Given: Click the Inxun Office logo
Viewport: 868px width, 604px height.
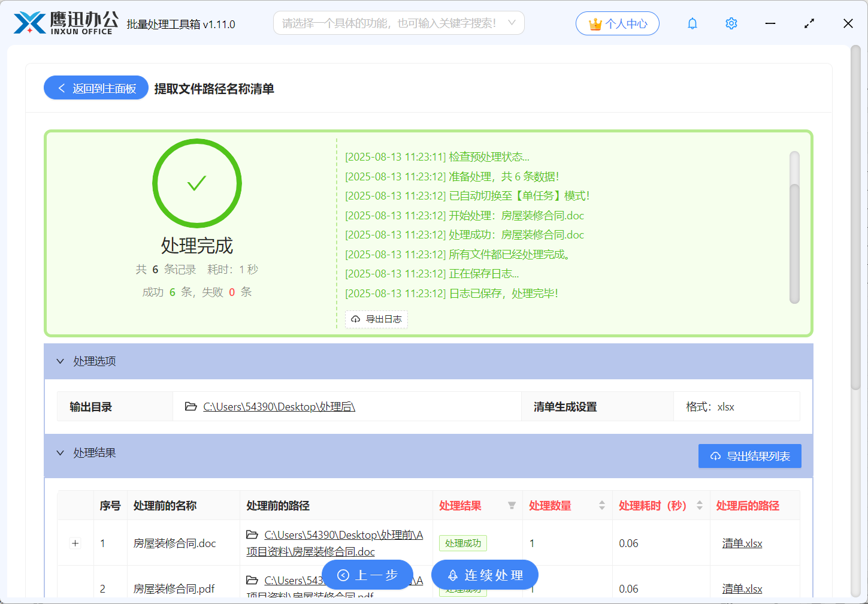Looking at the screenshot, I should pyautogui.click(x=66, y=23).
